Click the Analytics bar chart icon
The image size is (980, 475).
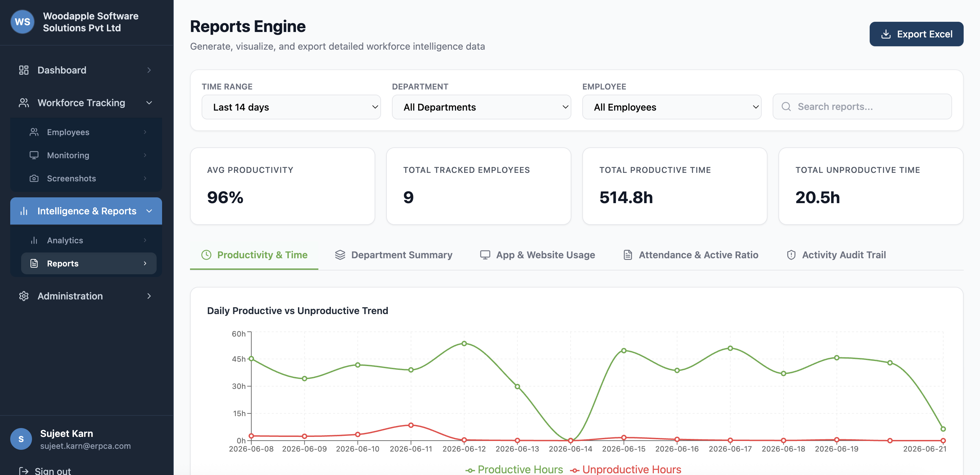tap(34, 240)
